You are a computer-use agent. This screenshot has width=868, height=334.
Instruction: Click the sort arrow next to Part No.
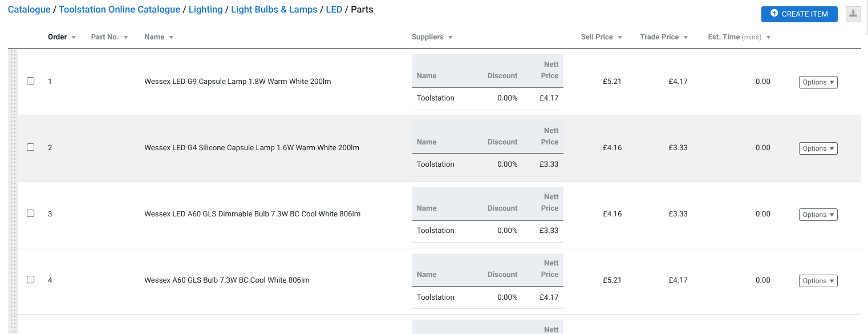125,37
